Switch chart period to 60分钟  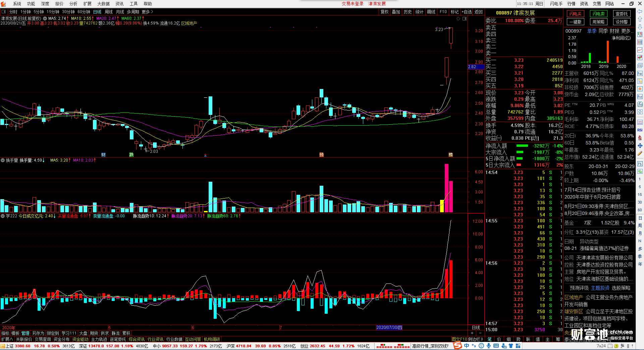[84, 12]
